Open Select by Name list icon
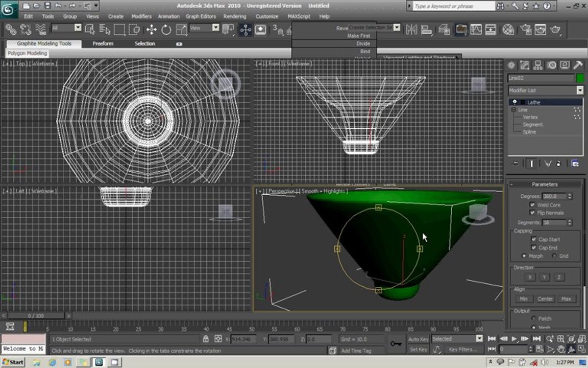Image resolution: width=588 pixels, height=368 pixels. point(105,29)
